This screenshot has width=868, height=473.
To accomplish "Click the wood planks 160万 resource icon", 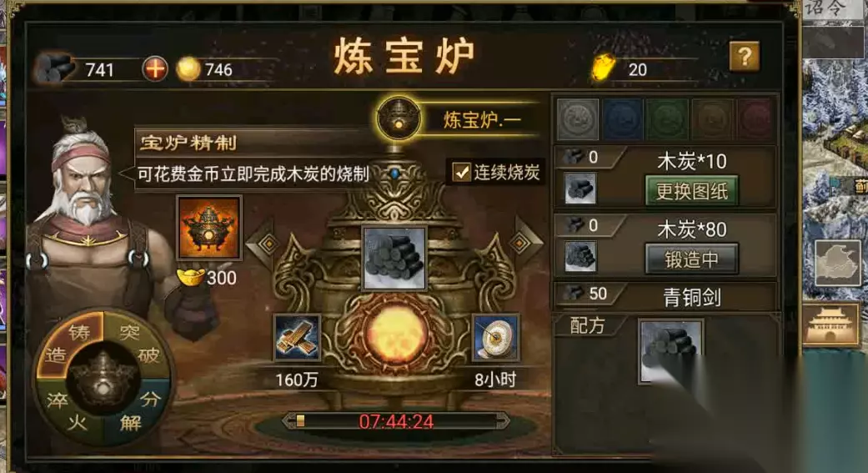I will (x=297, y=337).
